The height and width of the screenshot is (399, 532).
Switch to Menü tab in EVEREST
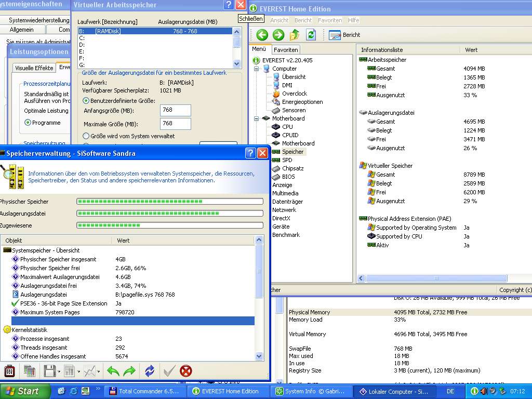pos(259,49)
